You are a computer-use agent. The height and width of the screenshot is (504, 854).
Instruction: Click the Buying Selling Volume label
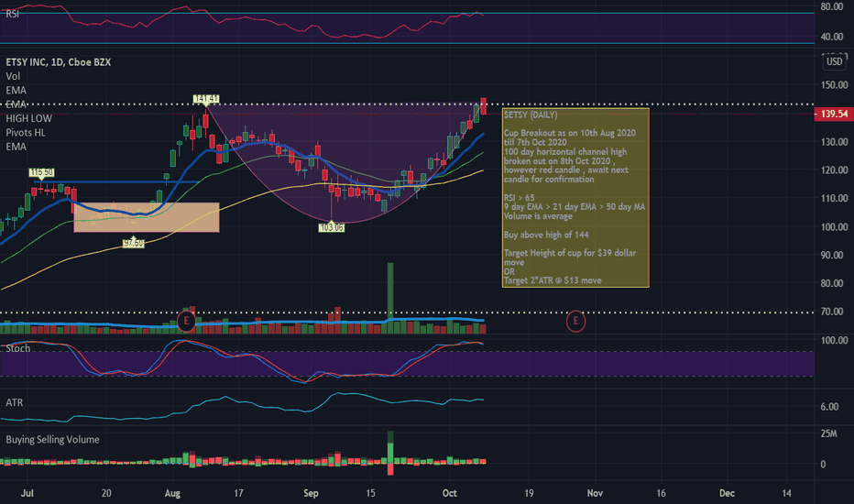tap(52, 440)
